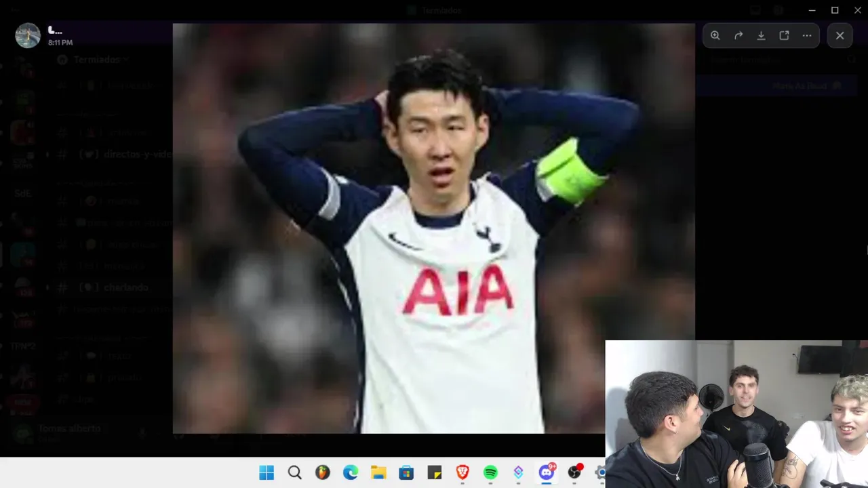868x488 pixels.
Task: Click the 8:11 PM timestamp
Action: pyautogui.click(x=60, y=43)
